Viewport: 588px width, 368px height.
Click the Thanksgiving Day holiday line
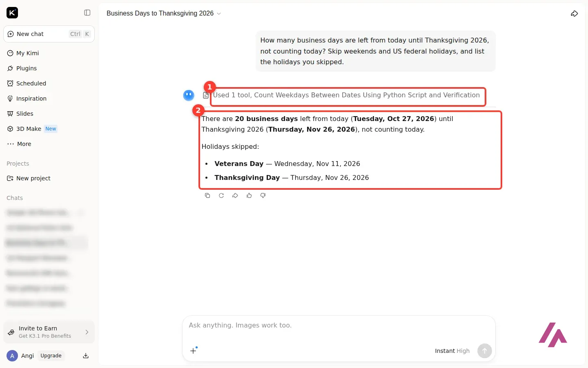click(292, 178)
